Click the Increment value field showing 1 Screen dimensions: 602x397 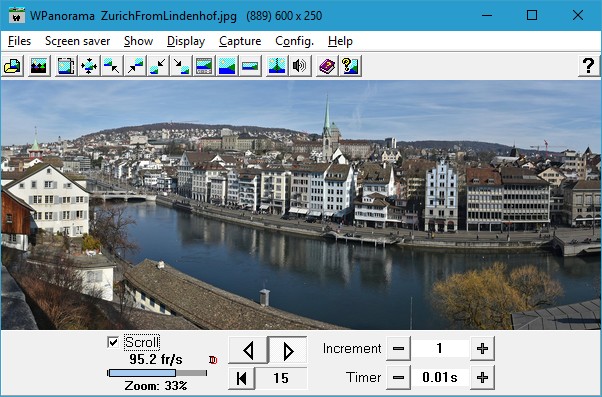pyautogui.click(x=440, y=349)
